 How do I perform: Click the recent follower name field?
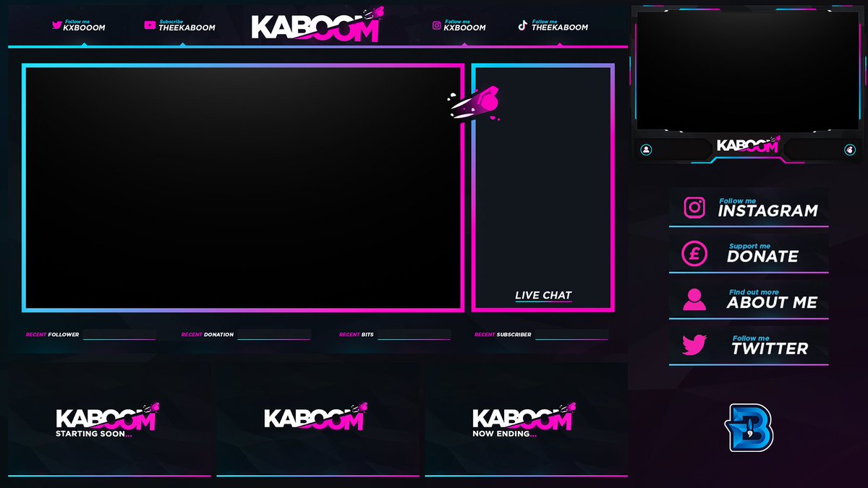coord(119,335)
